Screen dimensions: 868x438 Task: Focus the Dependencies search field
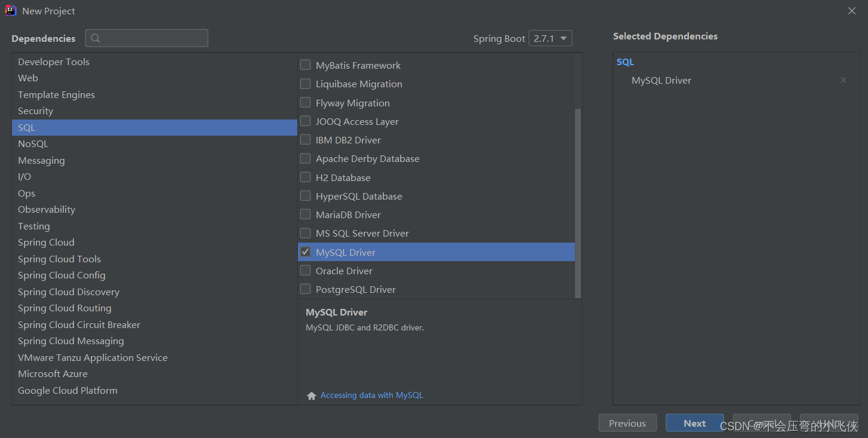[x=147, y=38]
